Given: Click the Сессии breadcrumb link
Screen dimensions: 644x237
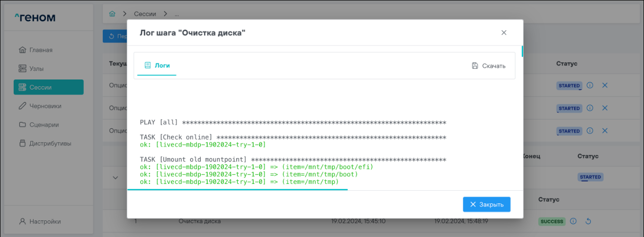Looking at the screenshot, I should coord(145,14).
